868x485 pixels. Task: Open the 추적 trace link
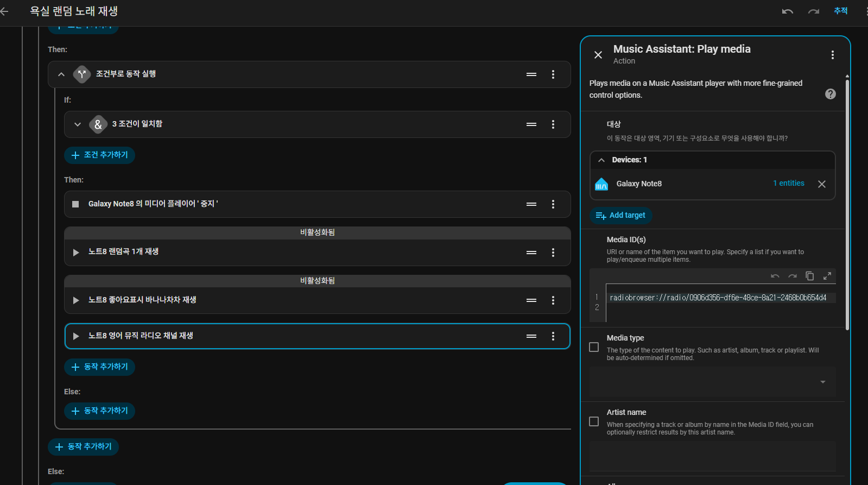(841, 11)
